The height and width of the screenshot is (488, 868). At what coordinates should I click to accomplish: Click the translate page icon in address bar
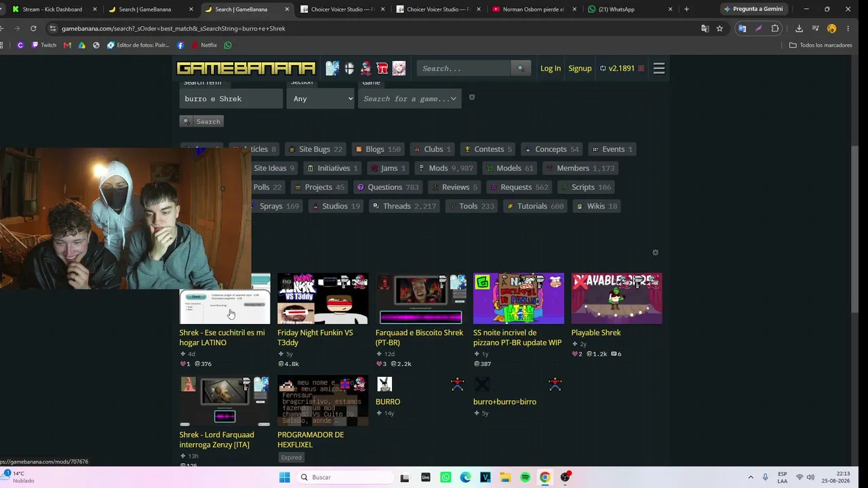click(705, 28)
